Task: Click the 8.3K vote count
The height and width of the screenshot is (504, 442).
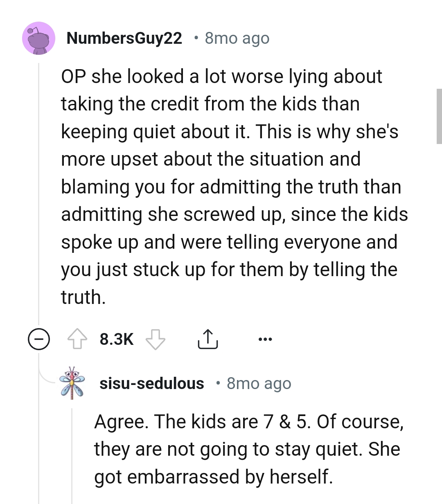Action: [x=117, y=339]
